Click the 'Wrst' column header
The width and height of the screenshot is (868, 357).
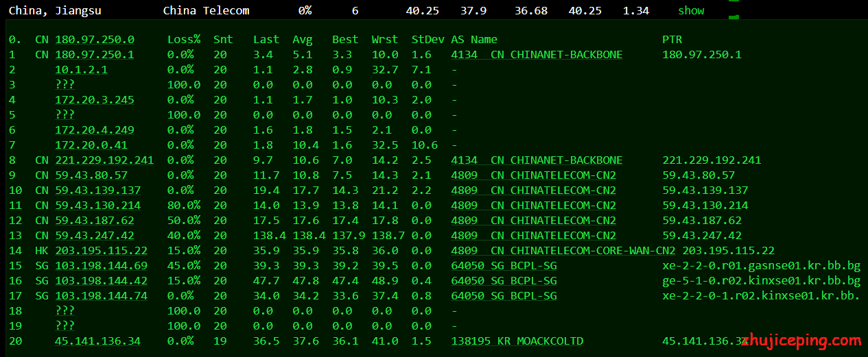[x=385, y=40]
